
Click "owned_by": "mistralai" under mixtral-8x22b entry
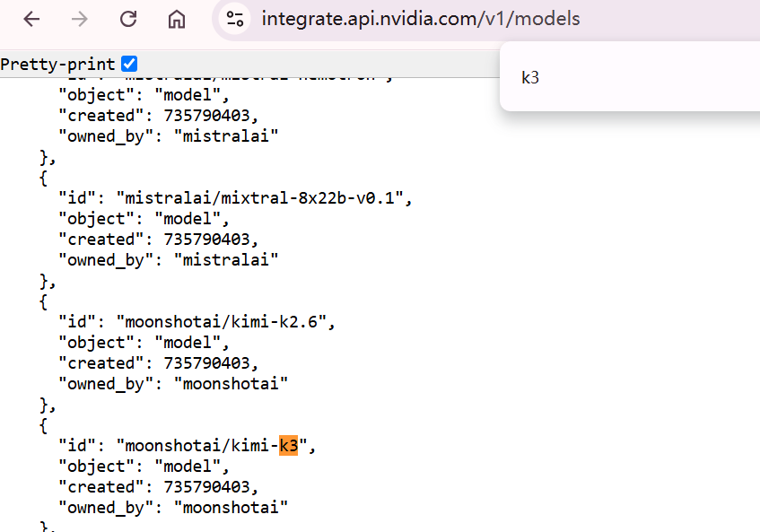168,260
